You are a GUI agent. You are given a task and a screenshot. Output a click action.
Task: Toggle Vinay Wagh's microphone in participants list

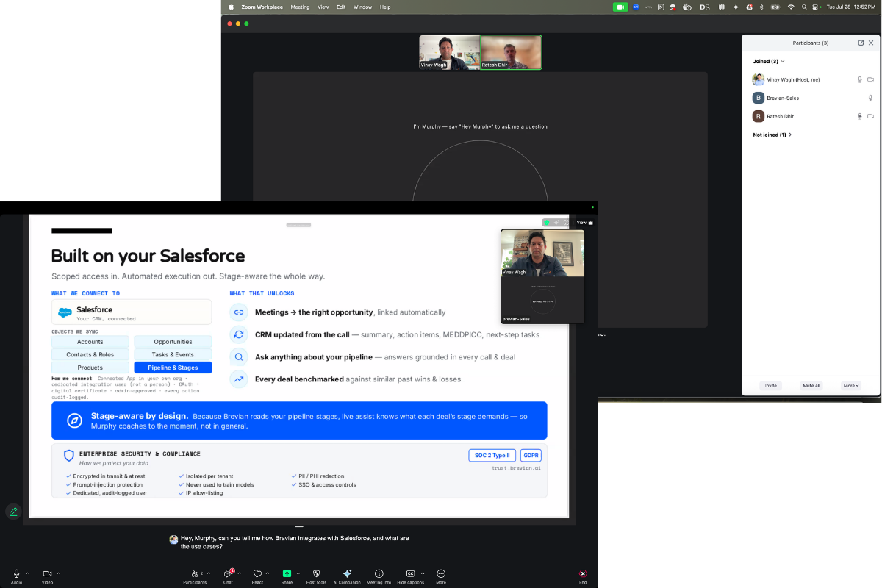point(859,79)
